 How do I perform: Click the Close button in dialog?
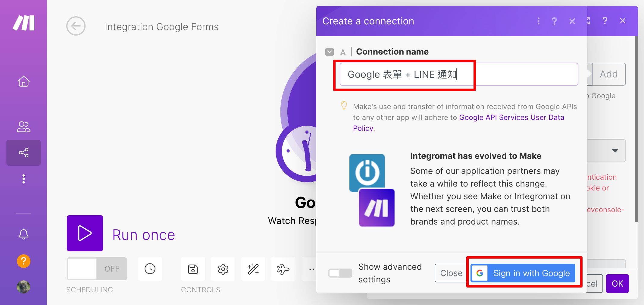click(x=451, y=273)
